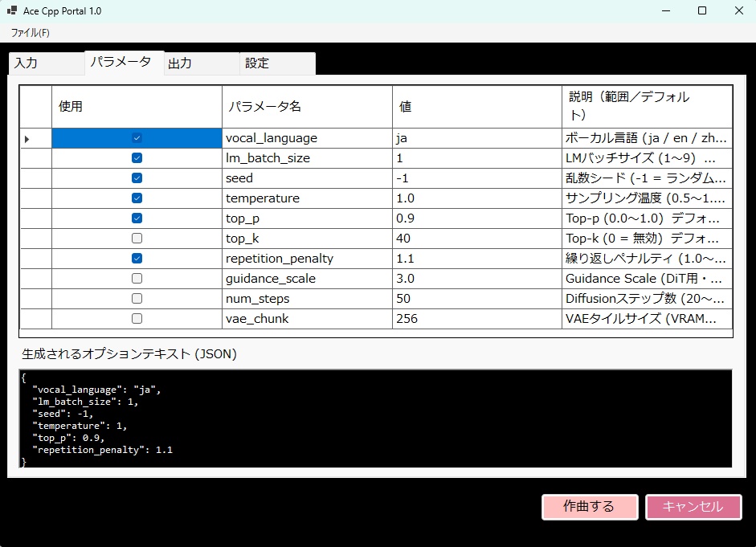The image size is (756, 547).
Task: Toggle the lm_batch_size checkbox
Action: pyautogui.click(x=137, y=158)
